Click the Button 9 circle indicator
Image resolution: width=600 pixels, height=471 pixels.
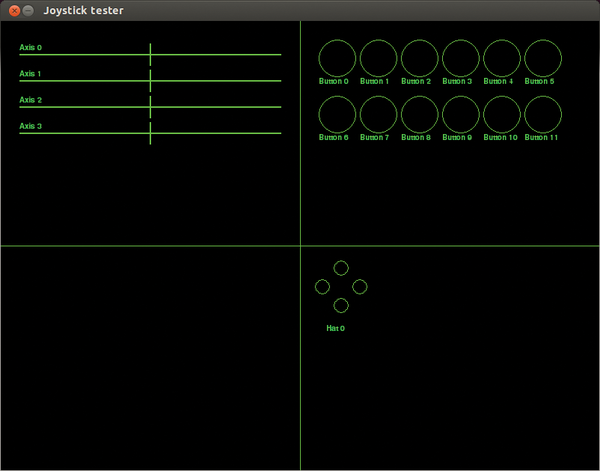pos(461,114)
